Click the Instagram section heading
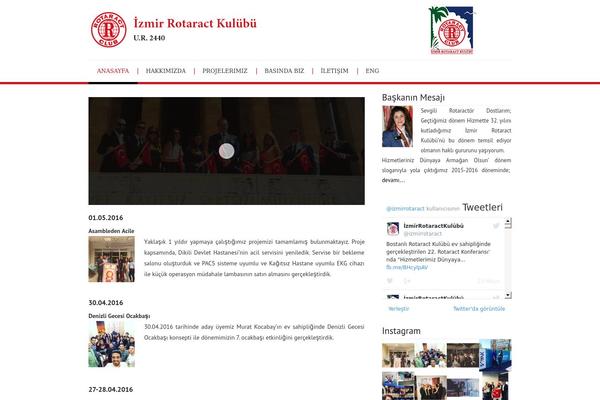Image resolution: width=600 pixels, height=400 pixels. click(401, 331)
